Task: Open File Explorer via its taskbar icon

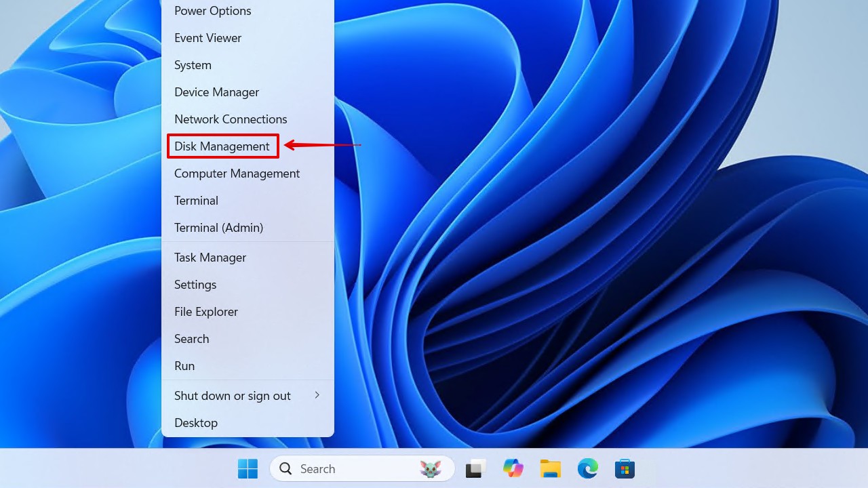Action: point(550,468)
